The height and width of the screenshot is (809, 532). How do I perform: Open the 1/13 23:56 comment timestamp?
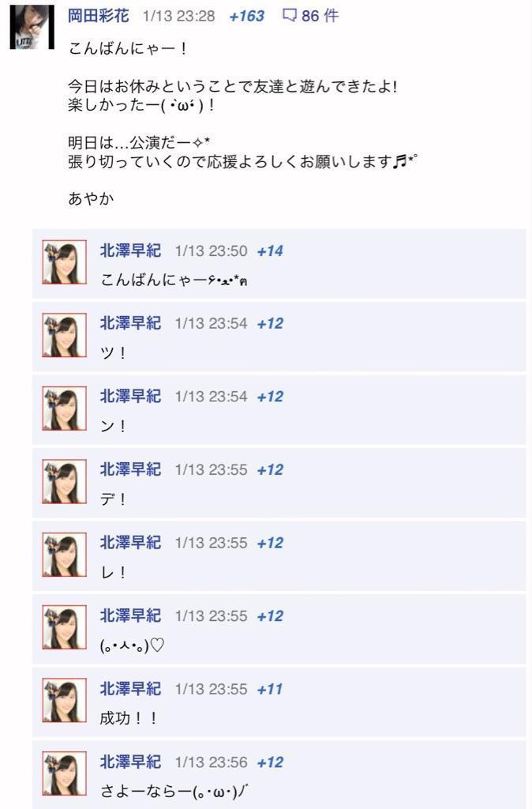point(211,762)
